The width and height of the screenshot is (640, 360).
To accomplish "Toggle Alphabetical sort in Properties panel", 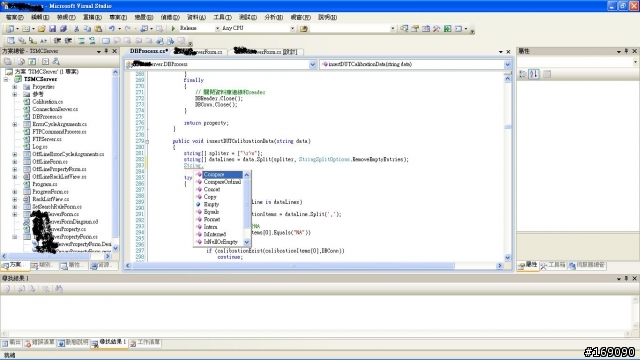I will (534, 74).
